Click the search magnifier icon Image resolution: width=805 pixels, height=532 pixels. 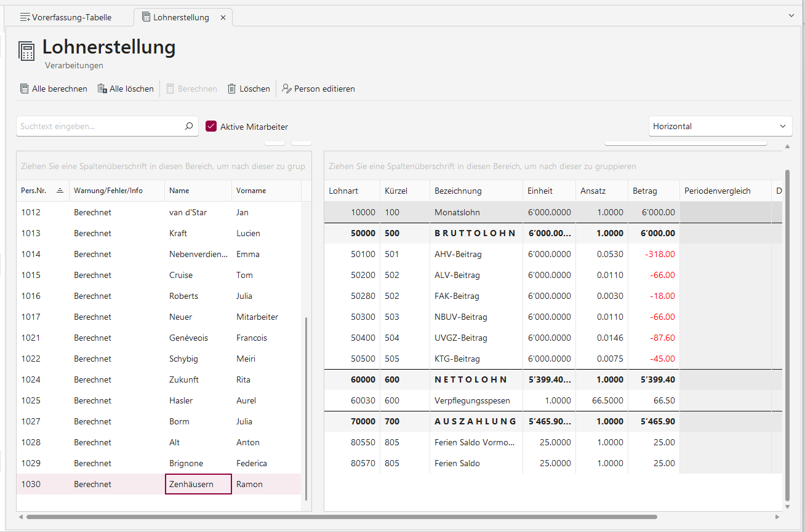point(189,126)
